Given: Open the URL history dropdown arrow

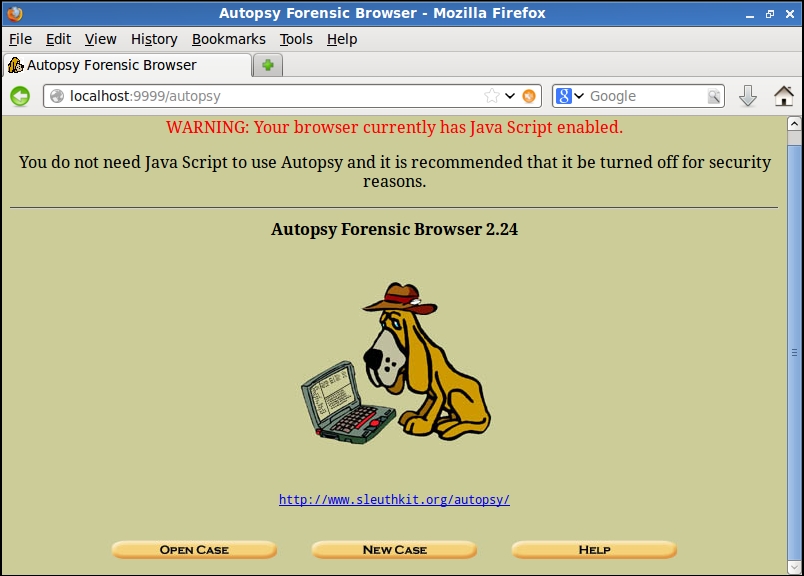Looking at the screenshot, I should pyautogui.click(x=510, y=96).
